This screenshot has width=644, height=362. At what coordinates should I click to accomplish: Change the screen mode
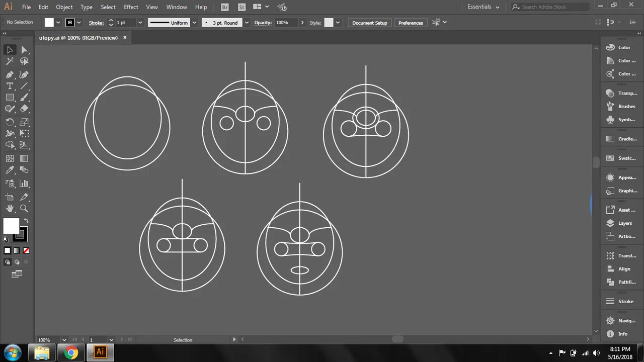pos(17,274)
